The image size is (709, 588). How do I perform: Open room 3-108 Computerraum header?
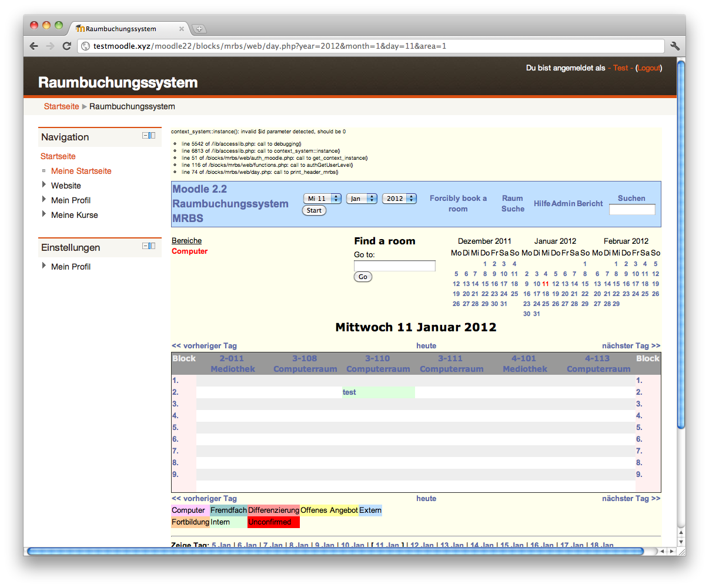305,364
